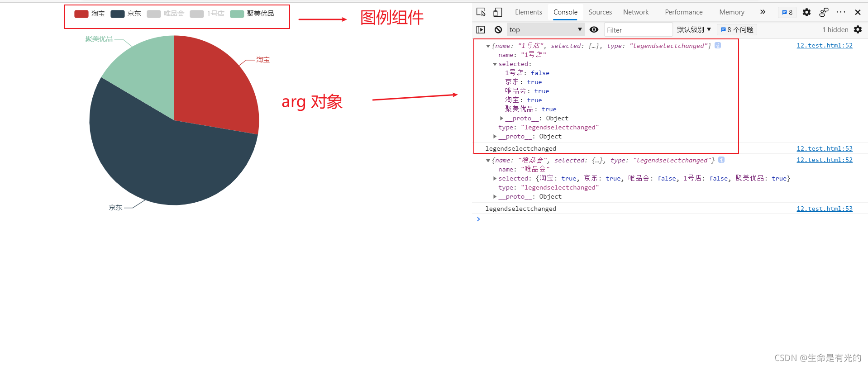Screen dimensions: 868x366
Task: Click 淘宝 pie label text
Action: 263,60
